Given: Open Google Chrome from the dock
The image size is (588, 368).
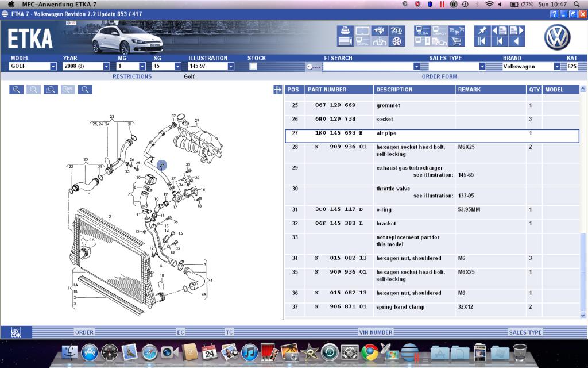Looking at the screenshot, I should pos(370,352).
